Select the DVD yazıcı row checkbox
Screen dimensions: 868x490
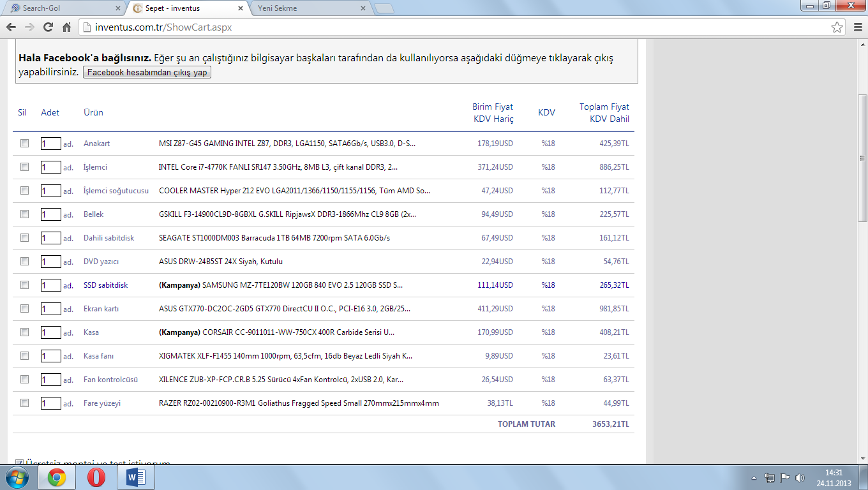pos(24,262)
